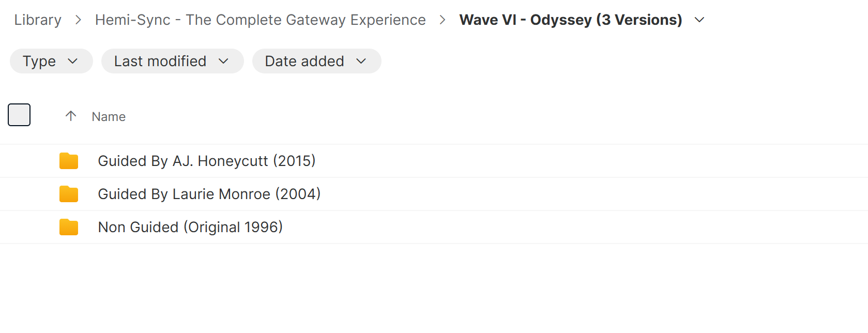Go to Library in the breadcrumb
The image size is (868, 333).
[x=38, y=20]
